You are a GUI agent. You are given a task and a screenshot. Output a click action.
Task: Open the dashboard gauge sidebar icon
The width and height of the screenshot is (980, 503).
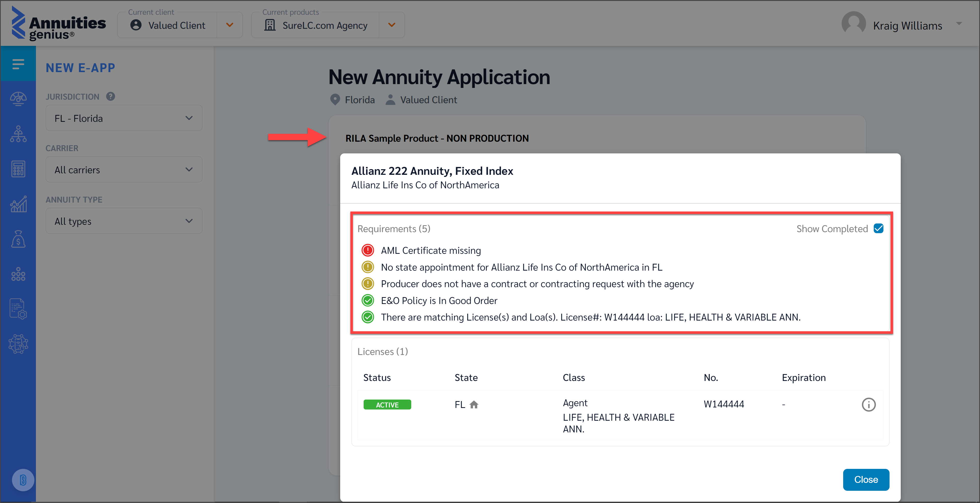coord(18,99)
